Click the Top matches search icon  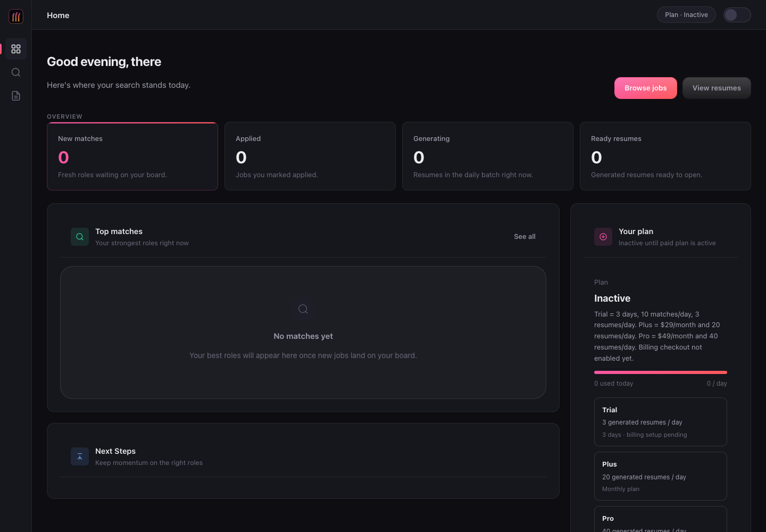[x=80, y=237]
